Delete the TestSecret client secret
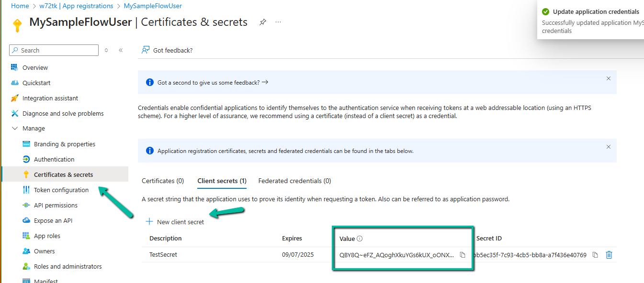This screenshot has width=644, height=283. (x=609, y=255)
